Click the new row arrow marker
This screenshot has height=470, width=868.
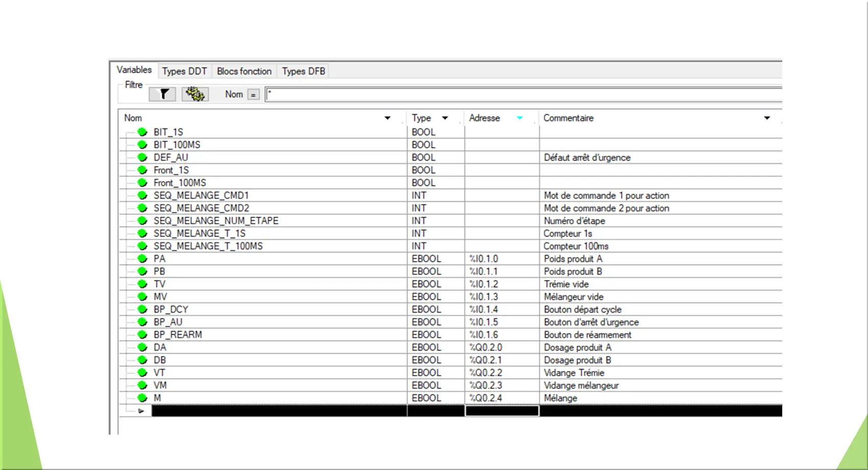(x=141, y=411)
